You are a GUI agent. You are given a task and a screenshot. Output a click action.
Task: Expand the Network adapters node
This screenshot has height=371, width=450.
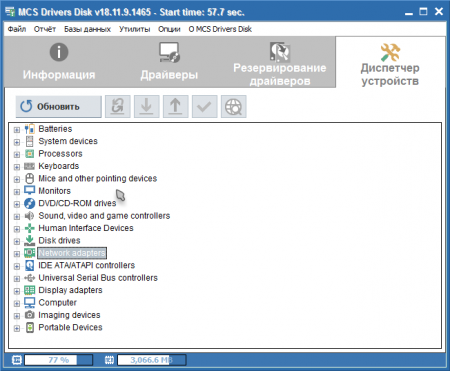coord(17,254)
